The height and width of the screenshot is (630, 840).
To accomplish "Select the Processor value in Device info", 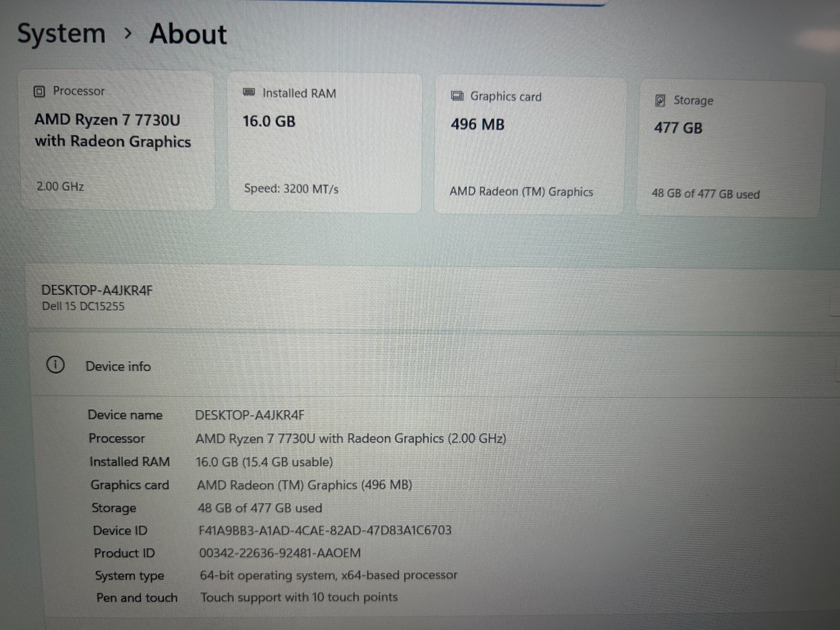I will (351, 438).
